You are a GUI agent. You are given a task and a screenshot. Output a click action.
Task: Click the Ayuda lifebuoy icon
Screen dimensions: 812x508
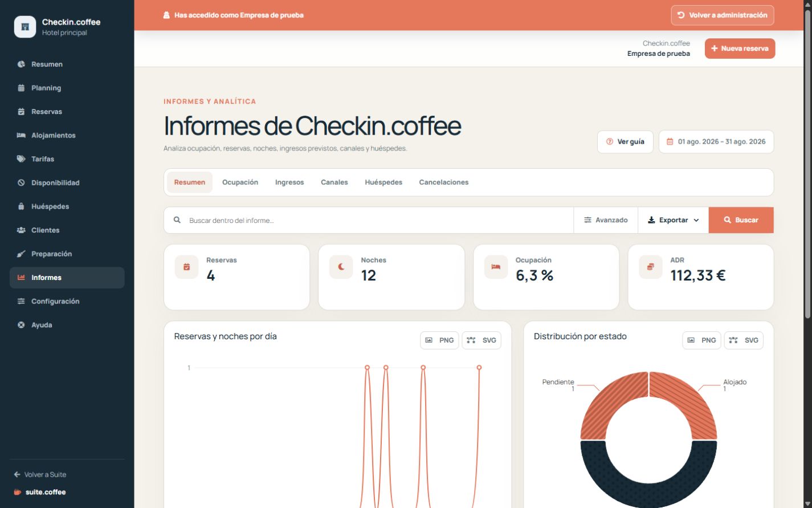point(21,325)
